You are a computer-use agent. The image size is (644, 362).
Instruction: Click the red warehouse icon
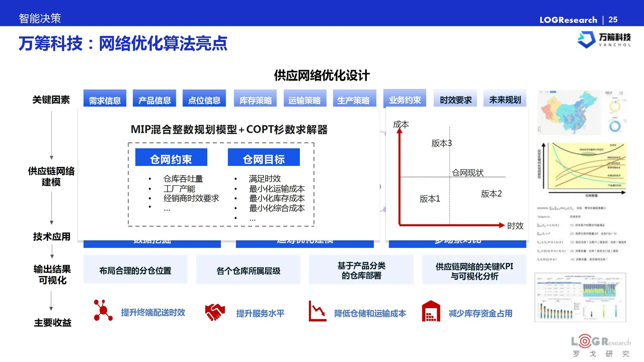(431, 311)
